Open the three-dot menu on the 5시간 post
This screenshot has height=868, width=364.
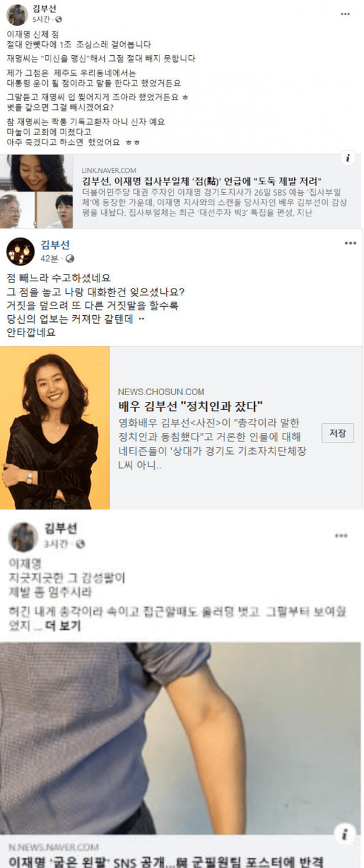point(345,14)
